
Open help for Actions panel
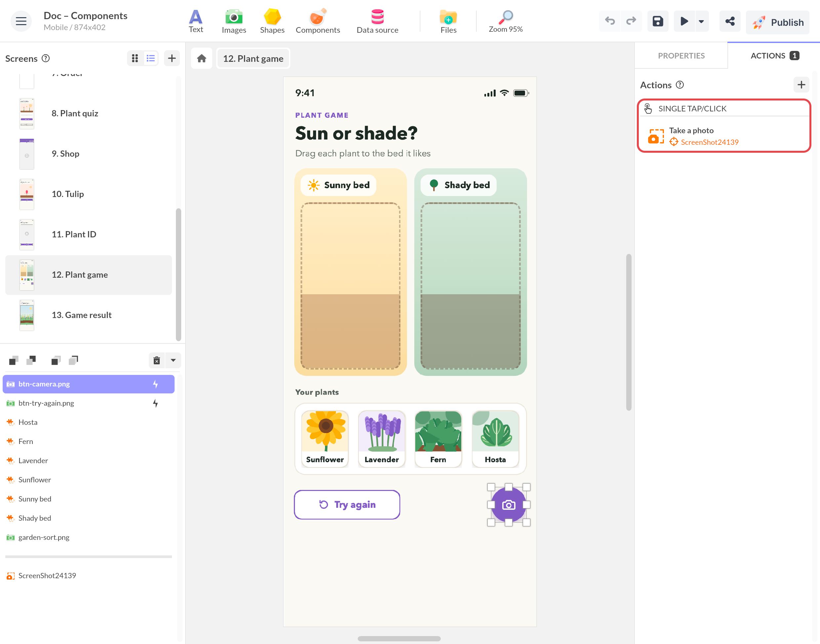point(679,84)
